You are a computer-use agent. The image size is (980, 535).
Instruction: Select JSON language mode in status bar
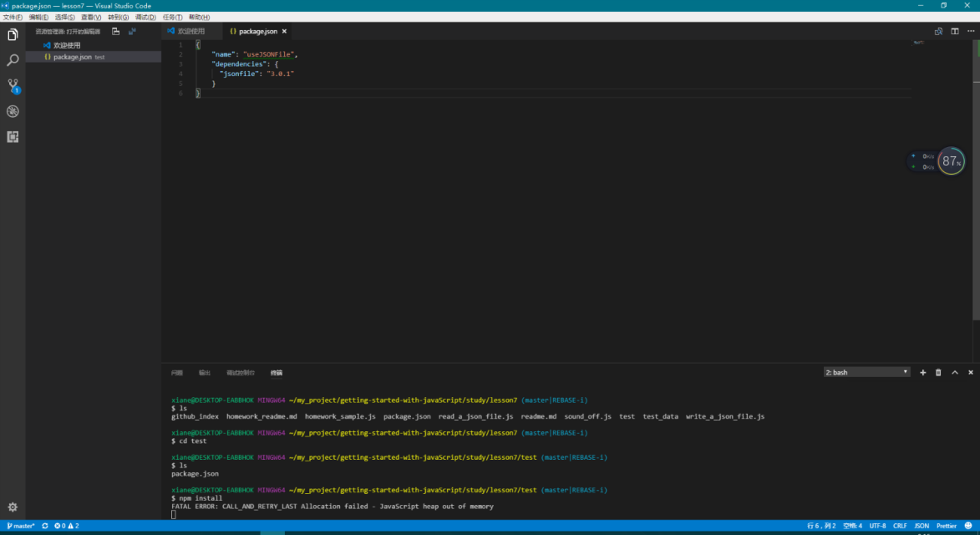click(922, 526)
